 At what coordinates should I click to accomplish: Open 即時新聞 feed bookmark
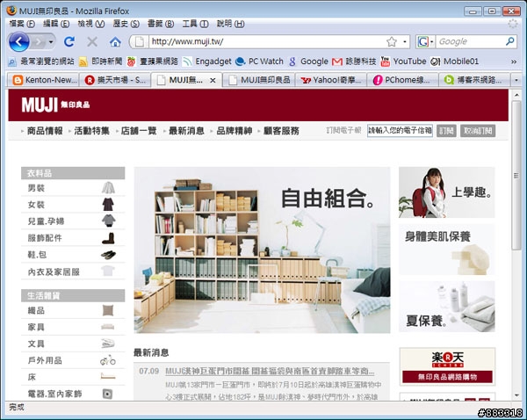100,62
